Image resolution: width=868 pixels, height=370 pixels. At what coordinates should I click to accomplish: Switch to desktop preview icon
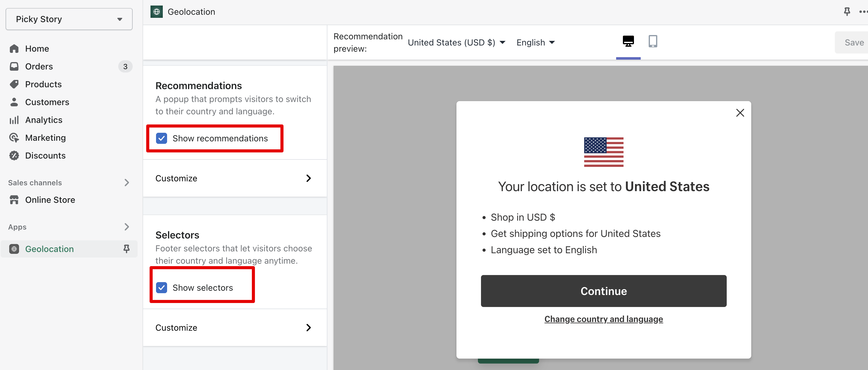click(x=628, y=41)
